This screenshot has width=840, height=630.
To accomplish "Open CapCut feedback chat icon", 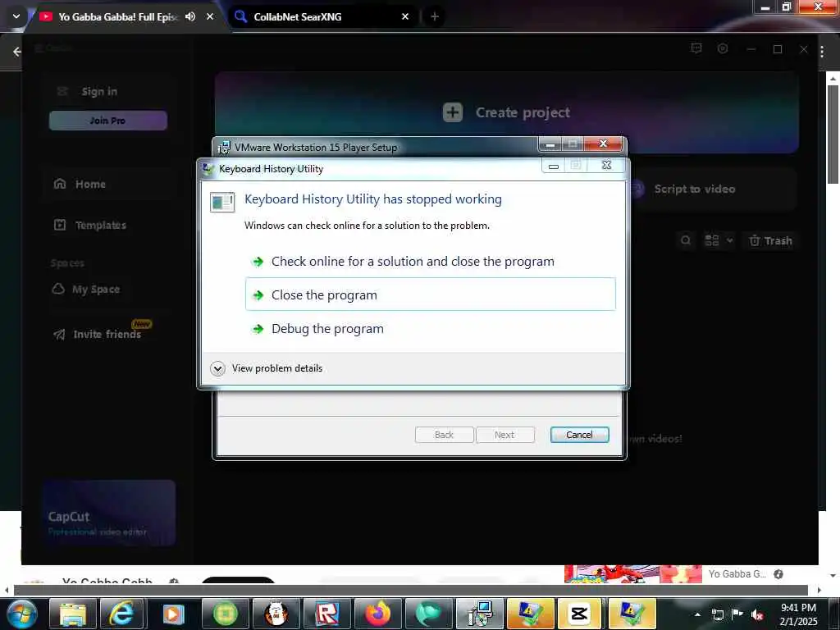I will pyautogui.click(x=696, y=48).
